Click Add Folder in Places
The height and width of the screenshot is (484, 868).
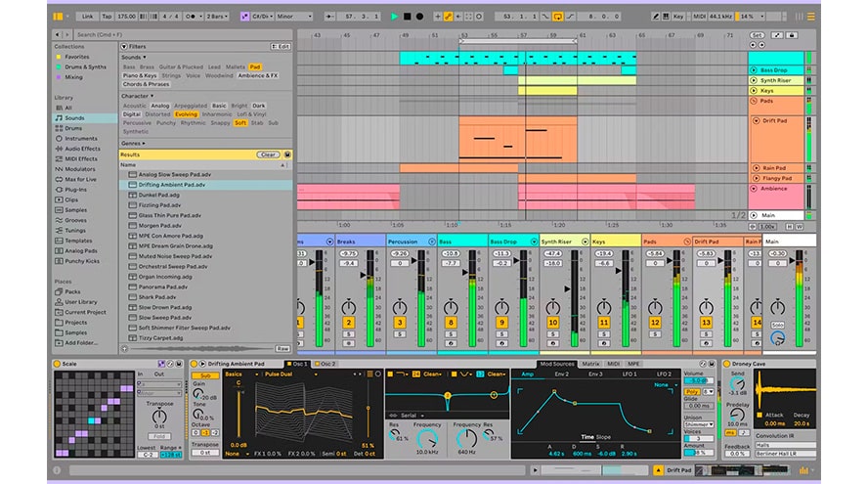click(81, 343)
